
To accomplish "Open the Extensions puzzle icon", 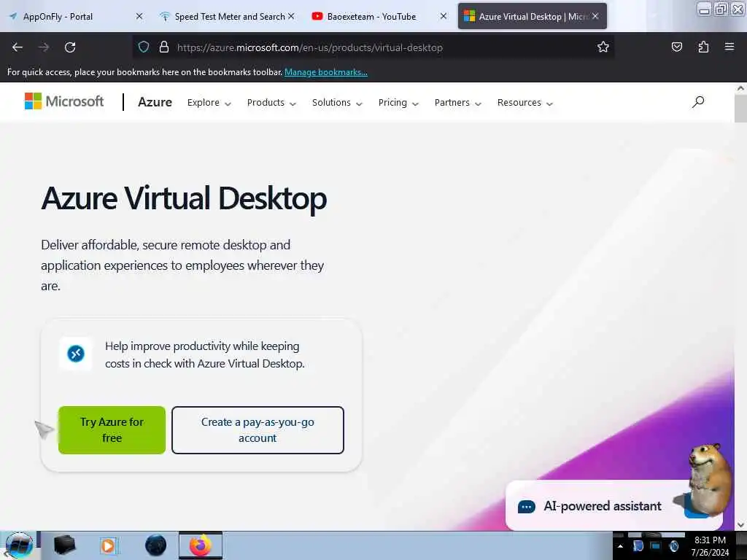I will click(703, 47).
